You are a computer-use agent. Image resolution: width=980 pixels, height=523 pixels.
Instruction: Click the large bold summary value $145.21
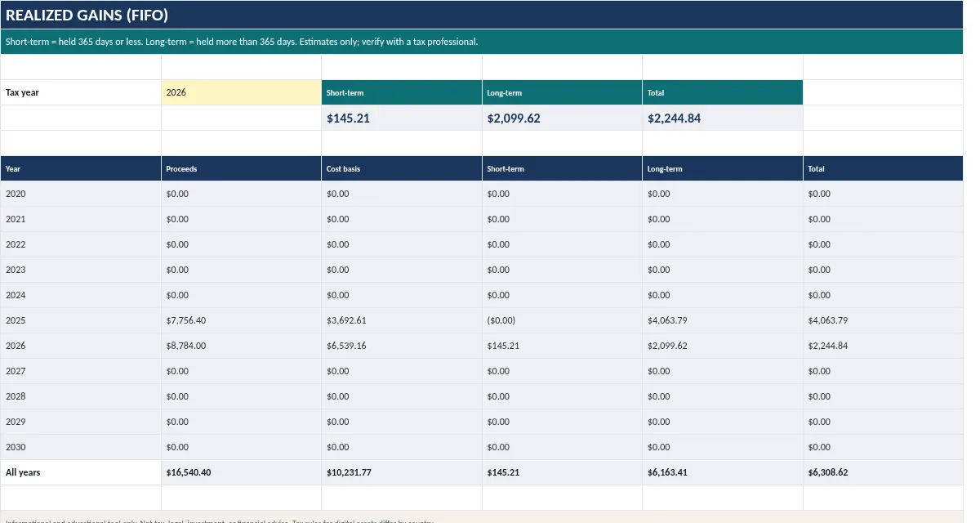tap(402, 118)
